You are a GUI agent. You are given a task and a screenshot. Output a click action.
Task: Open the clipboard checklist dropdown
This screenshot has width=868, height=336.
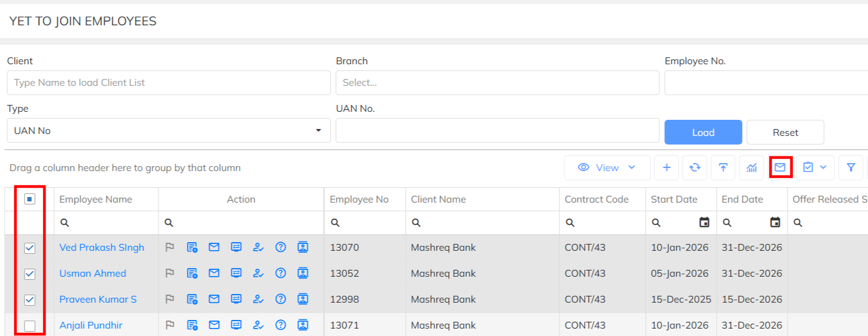[x=815, y=167]
